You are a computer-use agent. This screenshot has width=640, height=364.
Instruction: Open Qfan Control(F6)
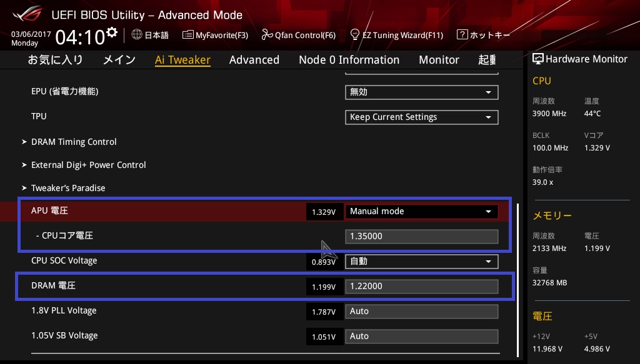pos(305,35)
